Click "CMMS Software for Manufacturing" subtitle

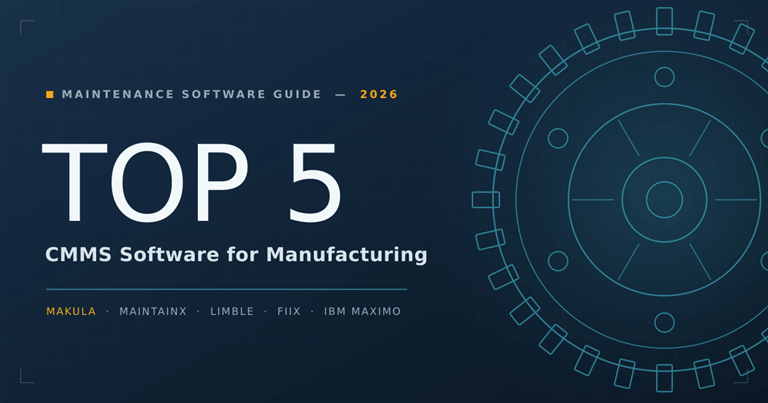point(236,255)
